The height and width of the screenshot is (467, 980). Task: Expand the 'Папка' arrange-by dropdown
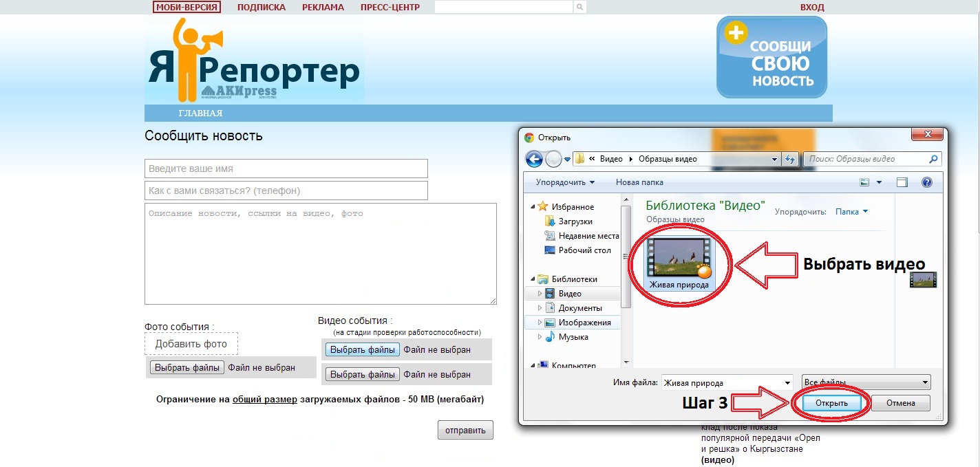(x=851, y=212)
